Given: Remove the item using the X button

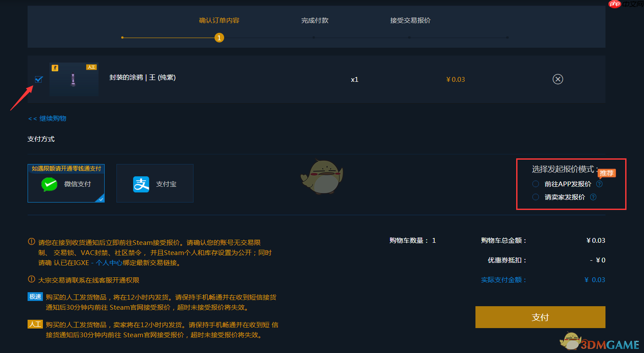Looking at the screenshot, I should [x=557, y=79].
